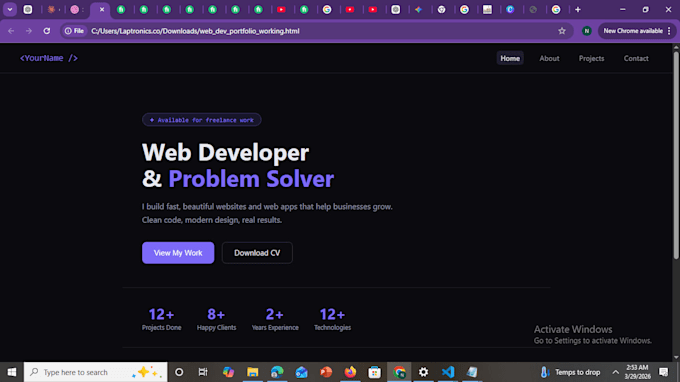Close the active portfolio tab
Screen dimensions: 680x382
[102, 9]
